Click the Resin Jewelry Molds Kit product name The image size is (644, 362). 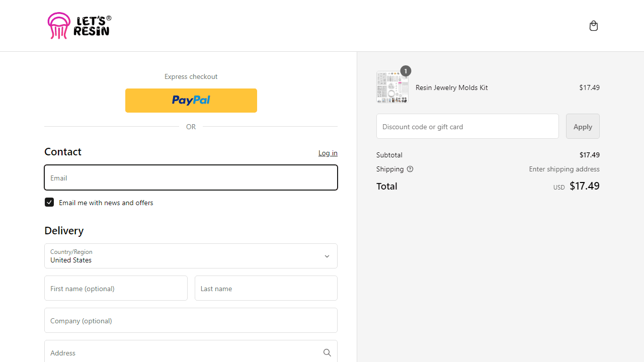point(452,87)
